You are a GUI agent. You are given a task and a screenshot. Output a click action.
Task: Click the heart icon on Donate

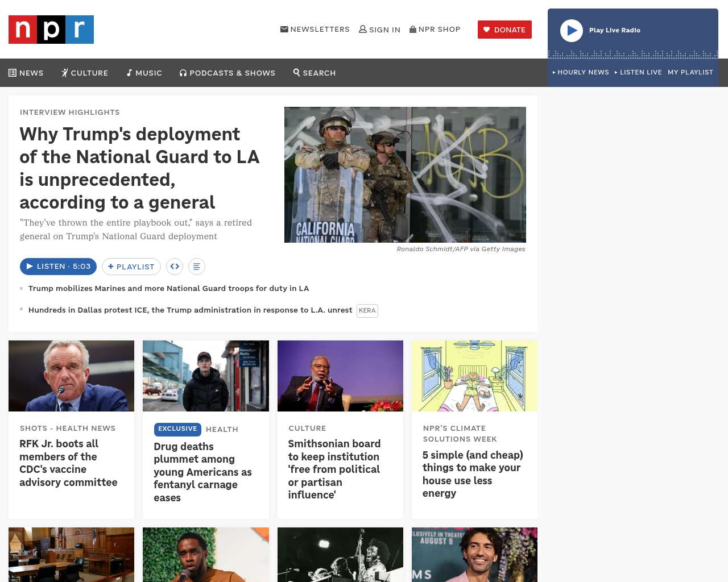(487, 30)
